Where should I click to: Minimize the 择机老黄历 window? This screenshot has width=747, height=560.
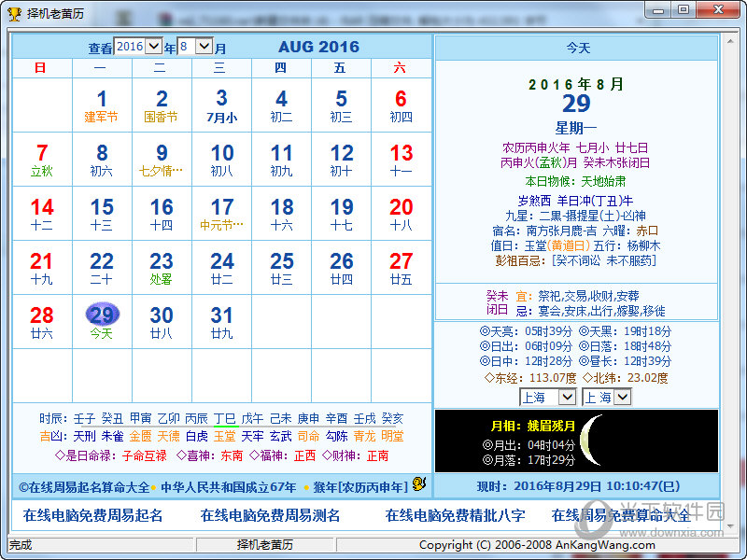(658, 9)
